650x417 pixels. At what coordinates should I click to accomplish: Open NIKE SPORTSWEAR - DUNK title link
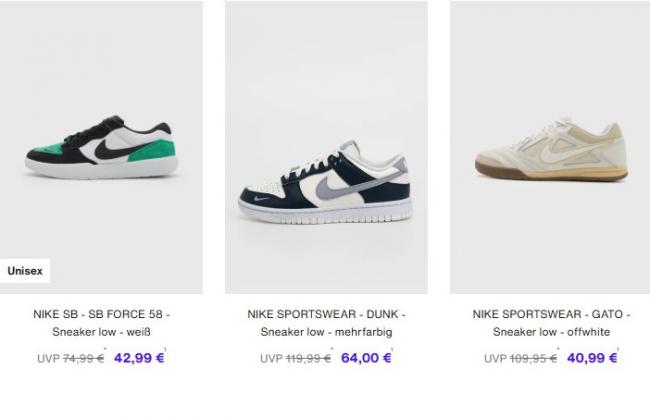pyautogui.click(x=327, y=314)
